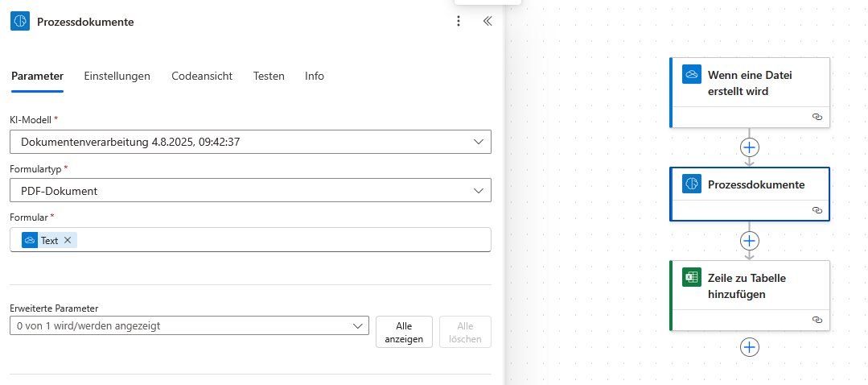Open the KI-Modell dropdown
868x385 pixels.
250,142
